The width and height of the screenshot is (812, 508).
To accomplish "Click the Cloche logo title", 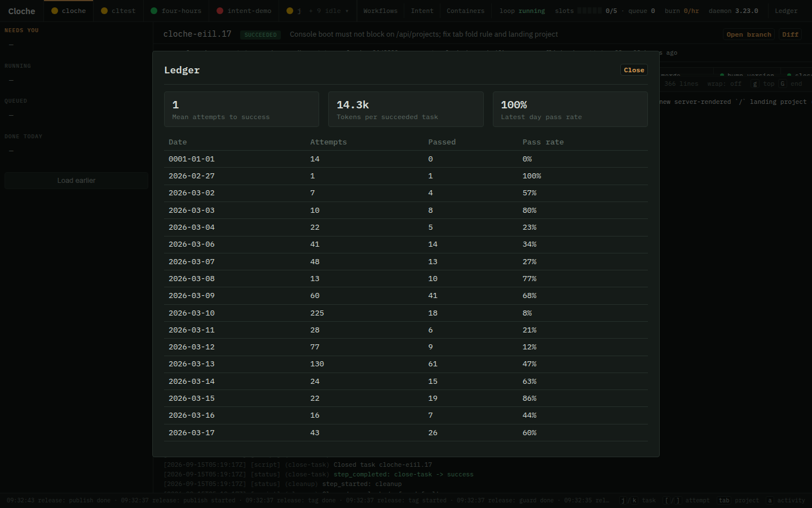I will click(21, 11).
